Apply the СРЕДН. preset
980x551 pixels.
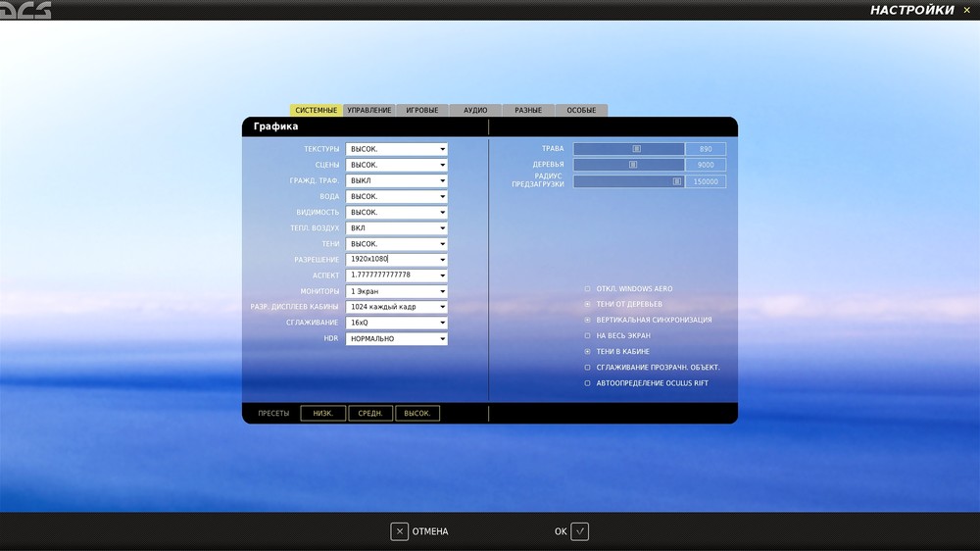[x=370, y=414]
